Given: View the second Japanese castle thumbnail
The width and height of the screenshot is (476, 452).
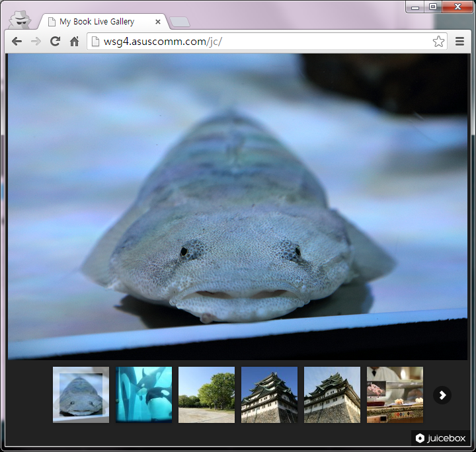Looking at the screenshot, I should coord(332,395).
